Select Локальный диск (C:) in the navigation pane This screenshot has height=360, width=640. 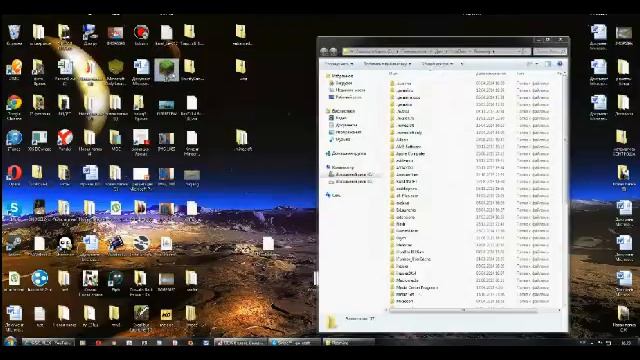[x=351, y=174]
